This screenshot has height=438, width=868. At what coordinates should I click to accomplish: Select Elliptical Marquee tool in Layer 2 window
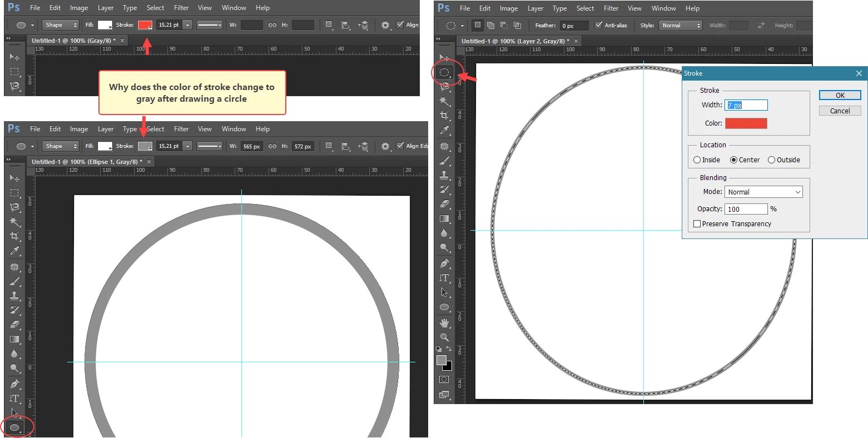pyautogui.click(x=444, y=72)
